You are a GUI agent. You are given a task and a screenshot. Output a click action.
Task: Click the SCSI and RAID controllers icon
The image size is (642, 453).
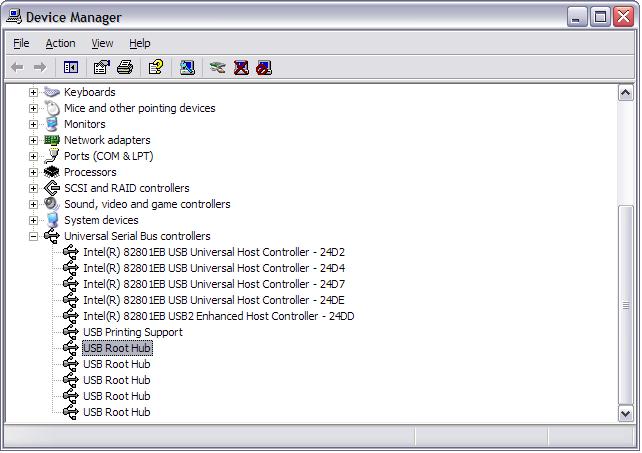[52, 188]
